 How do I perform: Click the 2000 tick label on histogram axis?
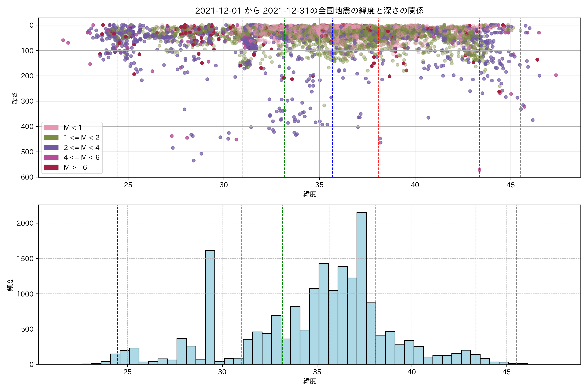pyautogui.click(x=25, y=223)
